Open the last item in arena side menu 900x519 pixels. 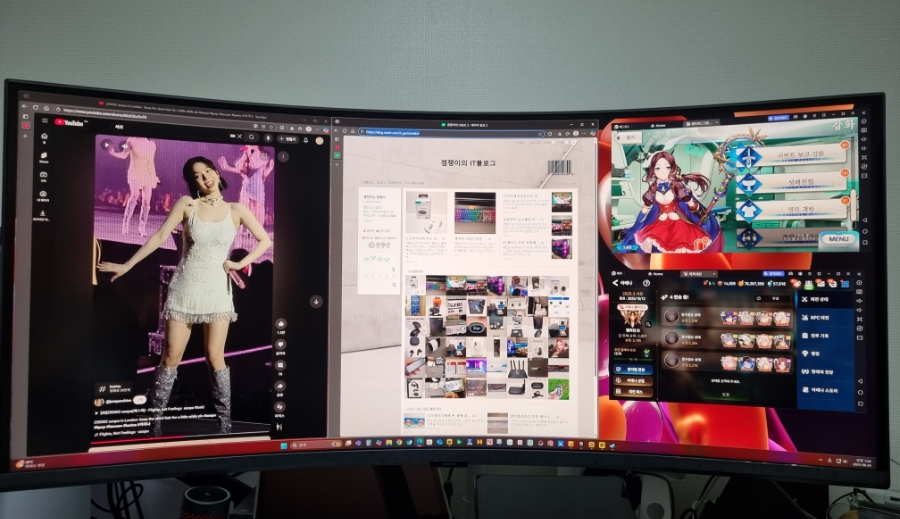coord(825,390)
